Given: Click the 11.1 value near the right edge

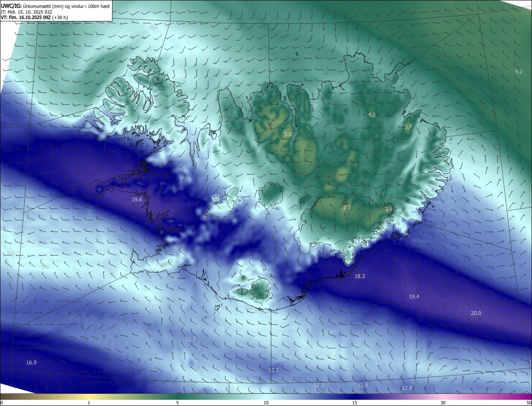Looking at the screenshot, I should point(509,376).
